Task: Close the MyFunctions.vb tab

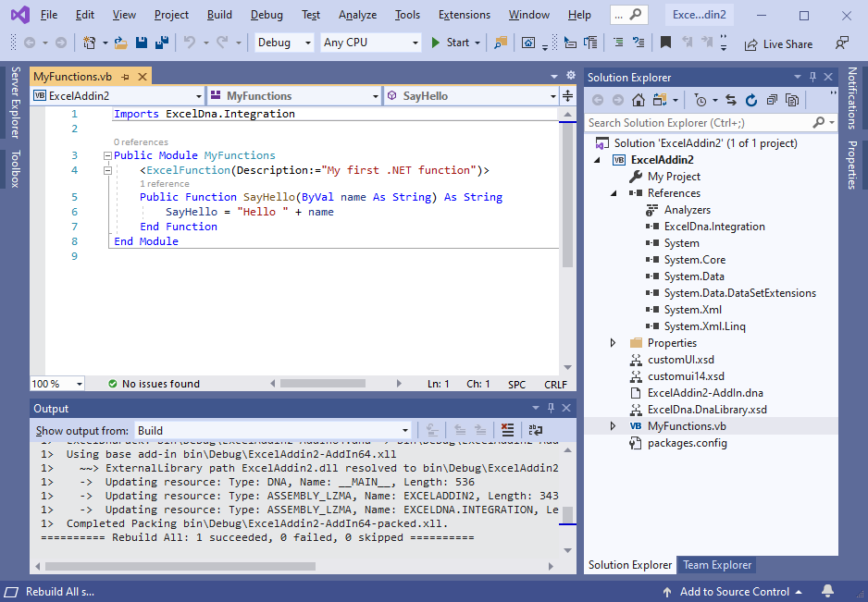Action: point(143,77)
